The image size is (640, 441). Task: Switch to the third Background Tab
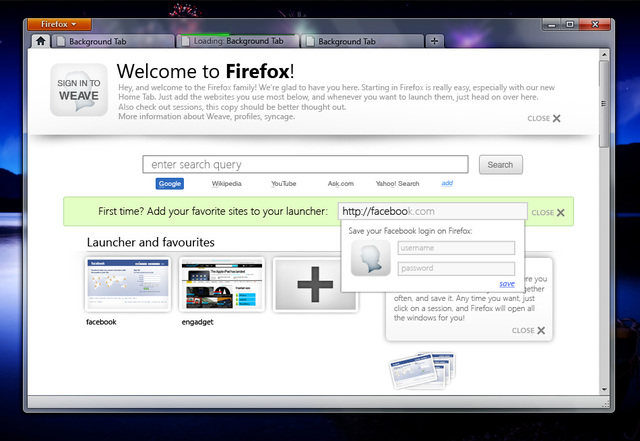362,41
